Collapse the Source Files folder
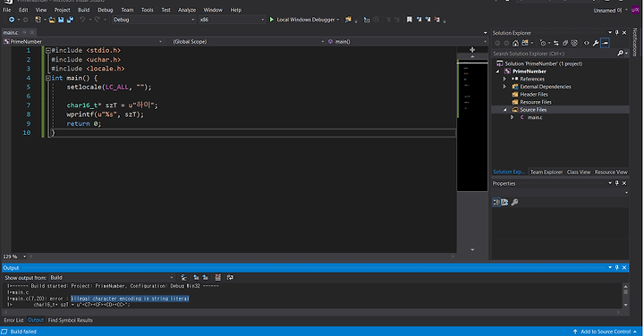Viewport: 644px width, 336px height. [x=505, y=110]
